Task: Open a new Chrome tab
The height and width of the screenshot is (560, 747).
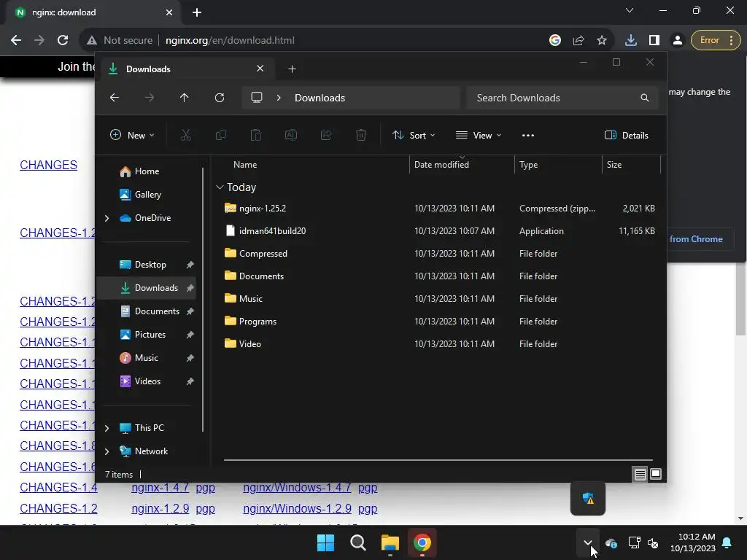Action: (197, 12)
